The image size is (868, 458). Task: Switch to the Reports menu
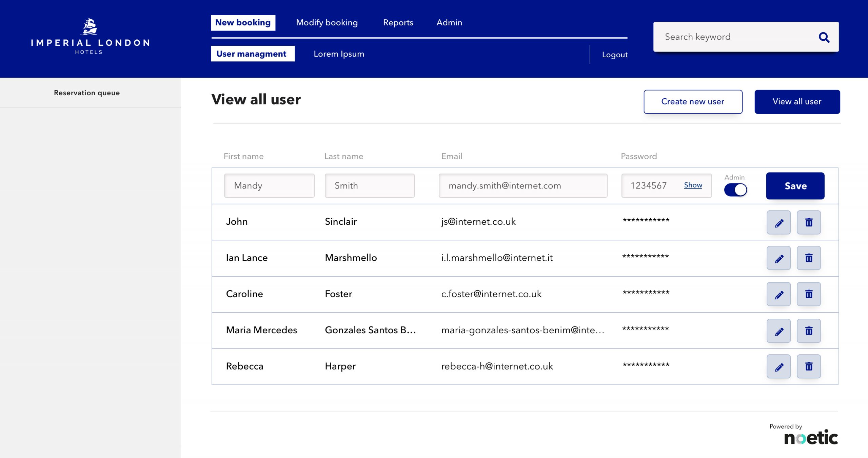coord(398,23)
